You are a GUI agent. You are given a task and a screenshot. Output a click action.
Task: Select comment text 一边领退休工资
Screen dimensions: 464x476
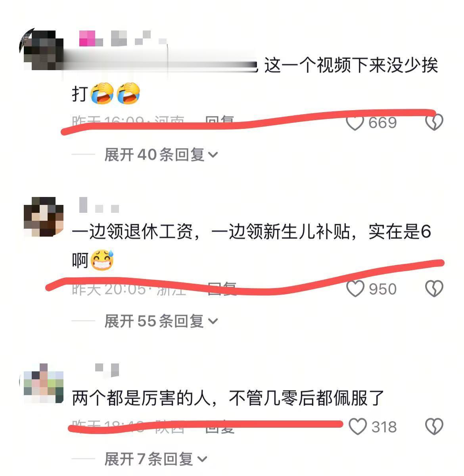coord(132,232)
